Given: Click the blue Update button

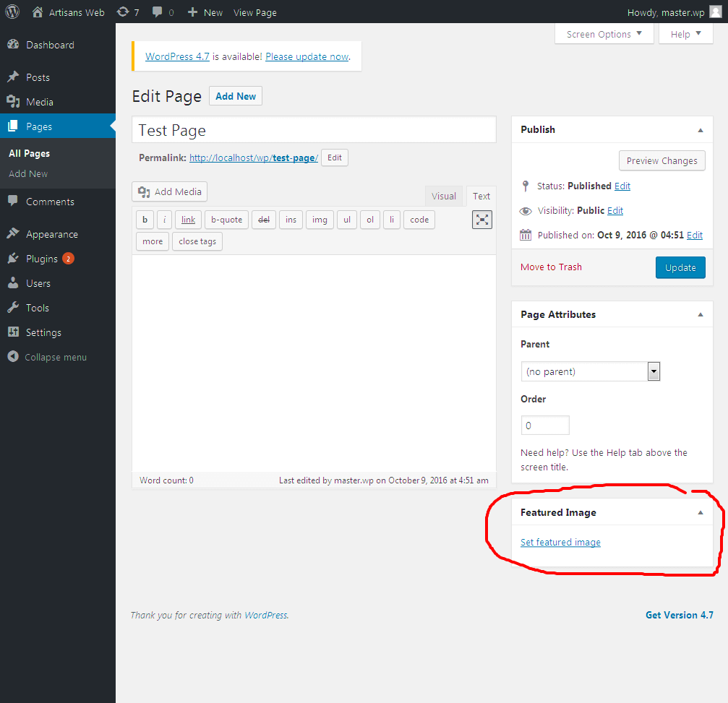Looking at the screenshot, I should pos(680,267).
